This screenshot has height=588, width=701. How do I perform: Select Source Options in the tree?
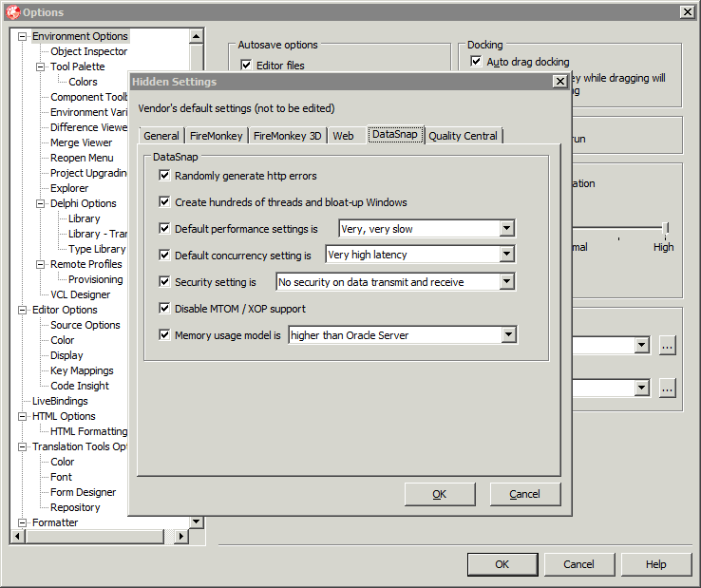click(85, 325)
